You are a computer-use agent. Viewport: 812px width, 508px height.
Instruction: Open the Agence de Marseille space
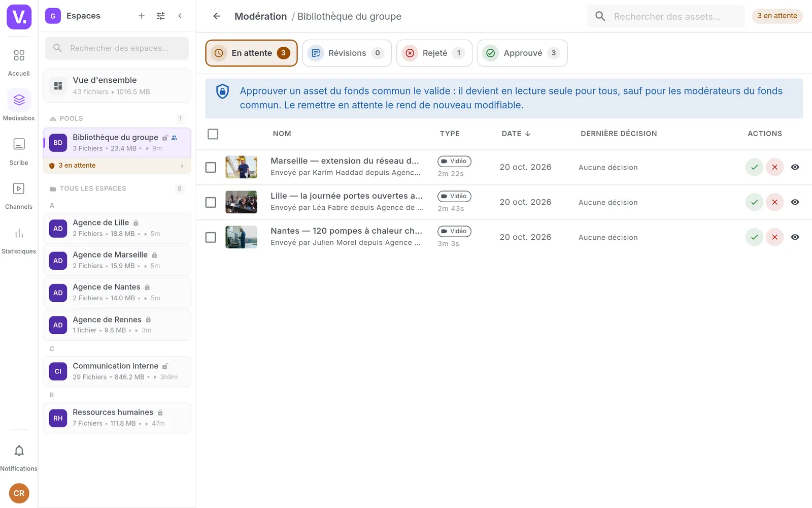[117, 260]
